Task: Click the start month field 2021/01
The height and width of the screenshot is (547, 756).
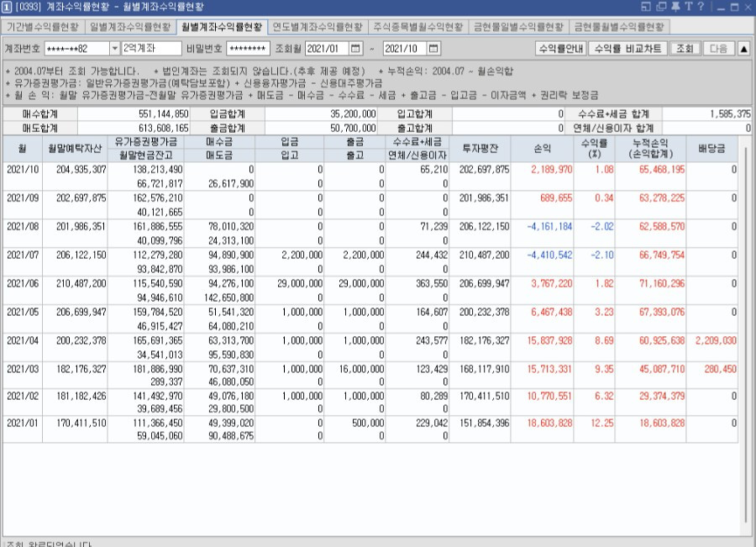Action: coord(328,48)
